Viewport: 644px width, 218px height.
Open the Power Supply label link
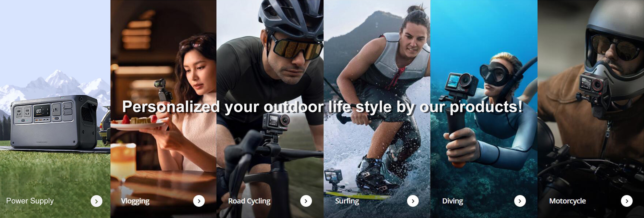pyautogui.click(x=30, y=201)
